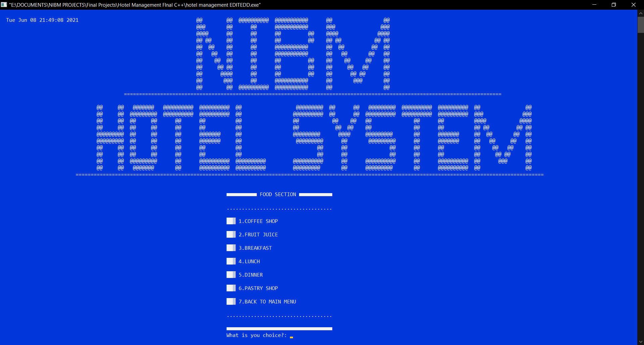Choose the BREAKFAST option

[255, 248]
